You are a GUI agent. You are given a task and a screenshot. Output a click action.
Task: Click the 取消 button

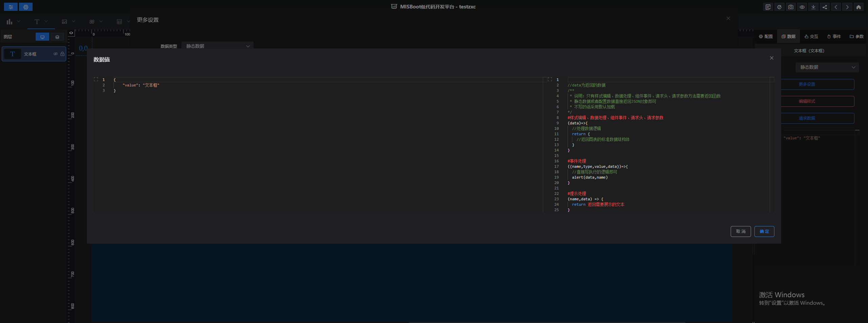coord(741,231)
